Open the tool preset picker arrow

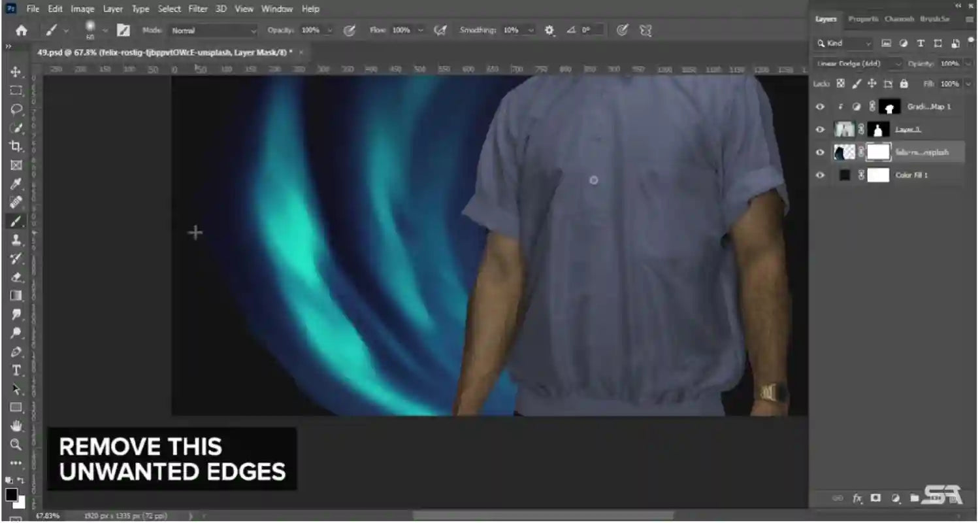[65, 30]
